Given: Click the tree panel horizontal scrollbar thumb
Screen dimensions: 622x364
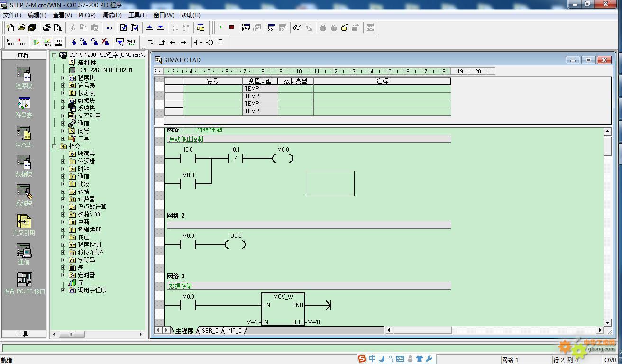Looking at the screenshot, I should click(x=72, y=334).
